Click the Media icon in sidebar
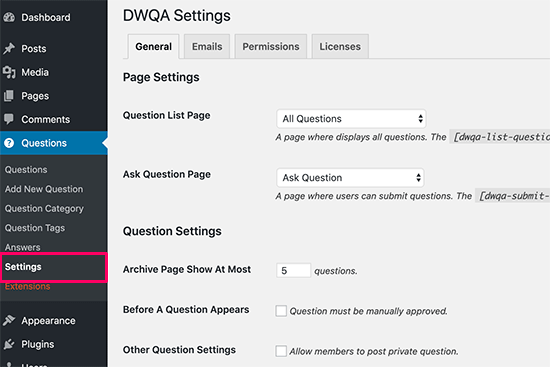 click(9, 72)
